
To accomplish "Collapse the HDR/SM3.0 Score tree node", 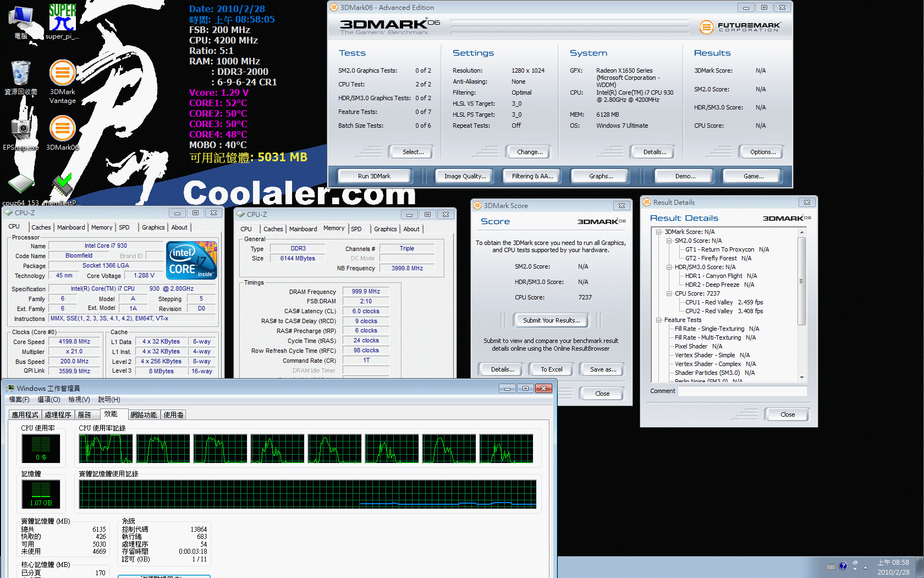I will click(x=669, y=267).
